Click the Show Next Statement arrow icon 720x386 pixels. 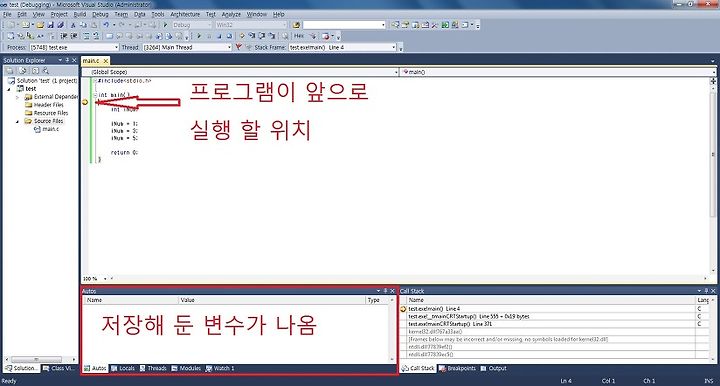coord(242,36)
